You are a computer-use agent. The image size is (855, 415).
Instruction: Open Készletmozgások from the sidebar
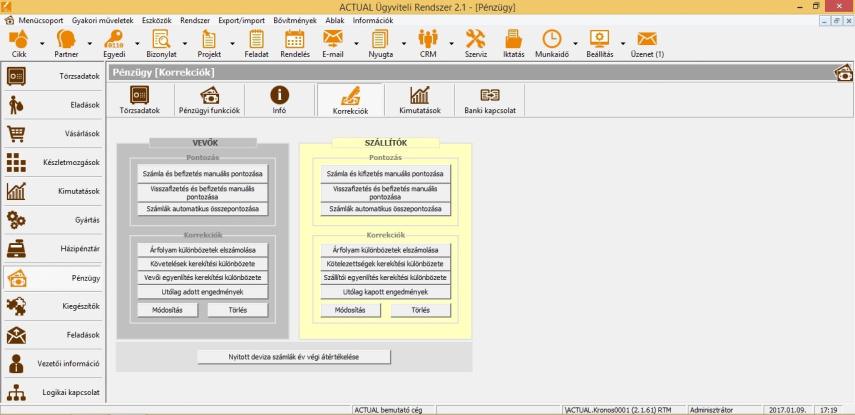[52, 162]
